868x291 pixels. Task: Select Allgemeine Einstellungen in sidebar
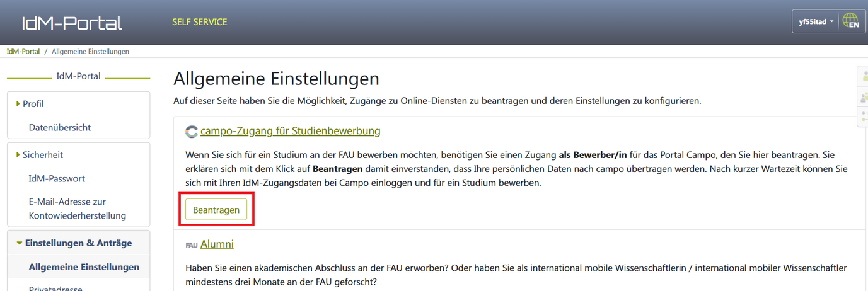click(x=84, y=267)
